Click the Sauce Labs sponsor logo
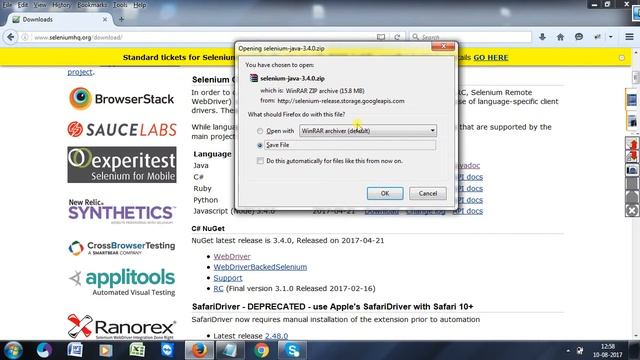The height and width of the screenshot is (360, 640). [122, 129]
